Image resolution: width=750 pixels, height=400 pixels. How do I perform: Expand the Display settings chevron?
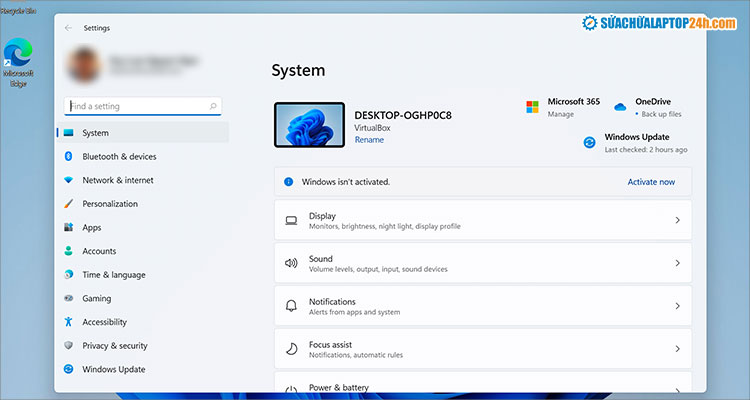(x=677, y=220)
